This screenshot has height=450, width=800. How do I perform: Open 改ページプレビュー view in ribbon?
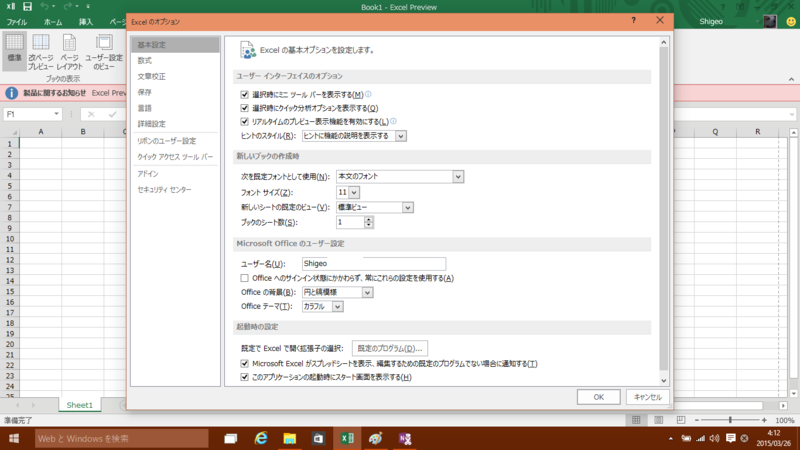pos(41,51)
